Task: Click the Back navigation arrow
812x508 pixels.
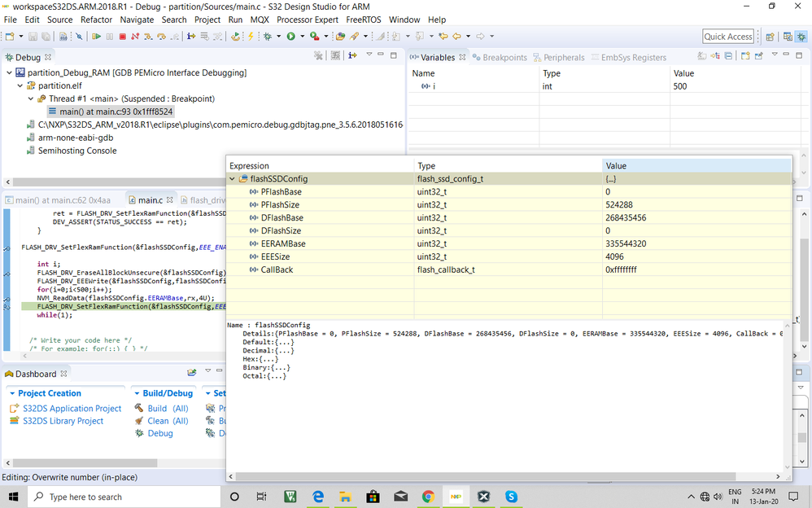Action: click(x=456, y=37)
